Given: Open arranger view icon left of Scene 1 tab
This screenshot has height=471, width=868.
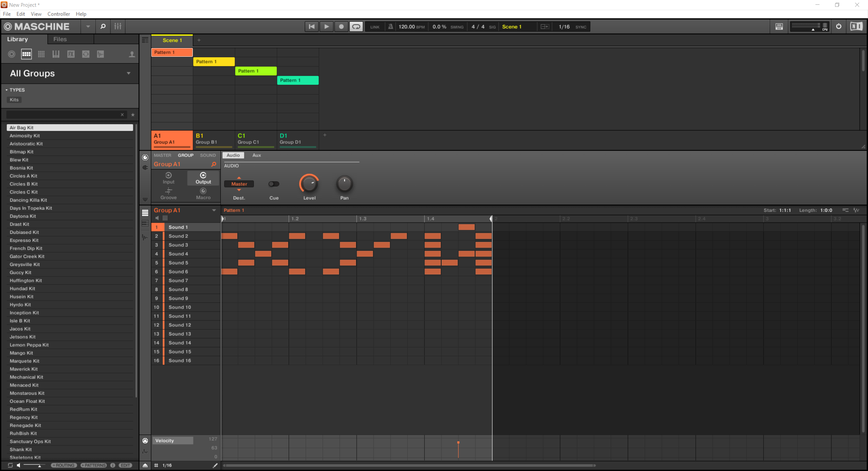Looking at the screenshot, I should pos(145,40).
